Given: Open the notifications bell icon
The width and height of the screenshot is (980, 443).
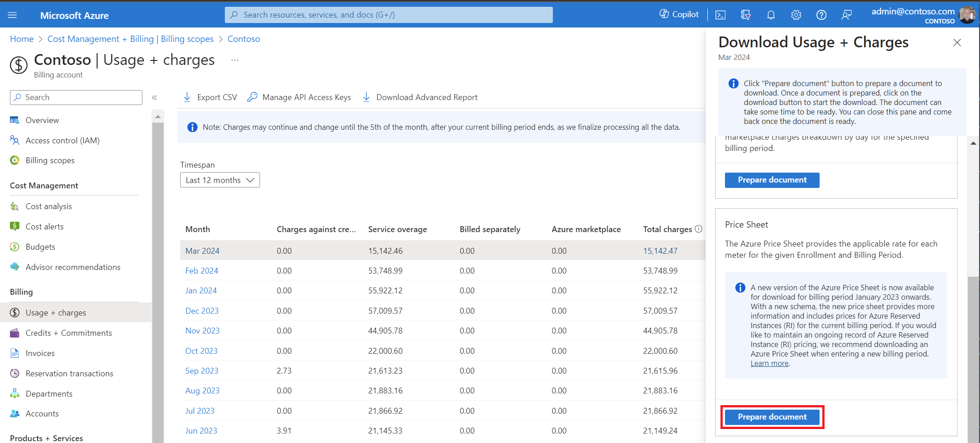Looking at the screenshot, I should coord(771,15).
